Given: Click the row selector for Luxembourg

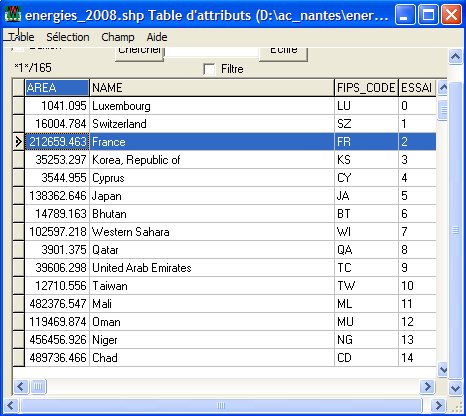Looking at the screenshot, I should pos(19,106).
